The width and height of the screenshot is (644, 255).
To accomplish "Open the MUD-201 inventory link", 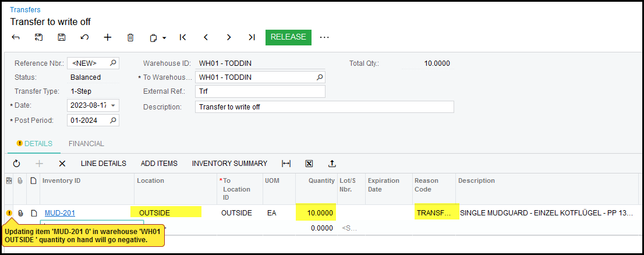I will point(59,213).
